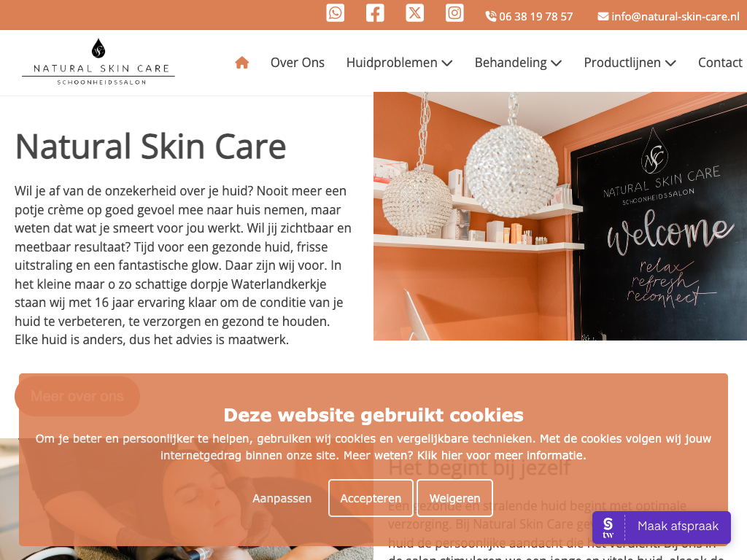Open the Instagram icon link
Viewport: 747px width, 560px height.
[454, 13]
